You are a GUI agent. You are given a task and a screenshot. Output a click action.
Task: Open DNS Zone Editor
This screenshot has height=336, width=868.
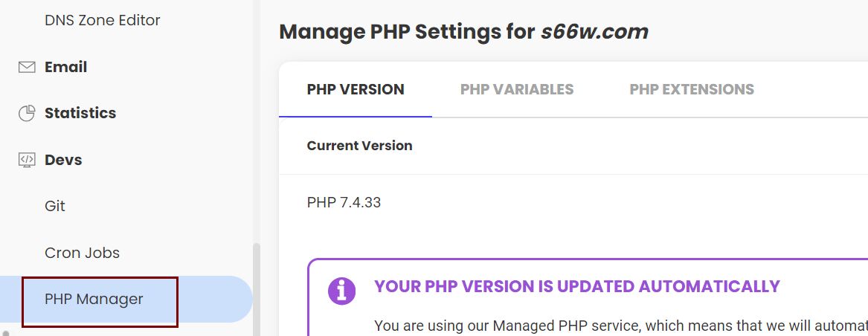coord(103,20)
